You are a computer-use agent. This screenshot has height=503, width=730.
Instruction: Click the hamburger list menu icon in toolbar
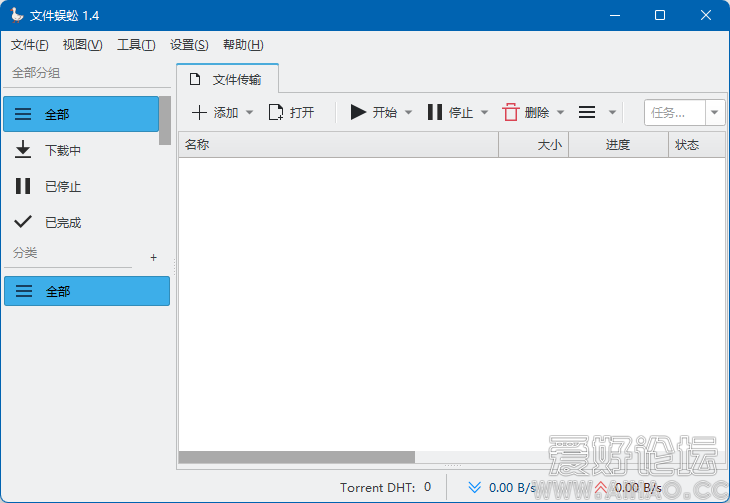[x=588, y=113]
